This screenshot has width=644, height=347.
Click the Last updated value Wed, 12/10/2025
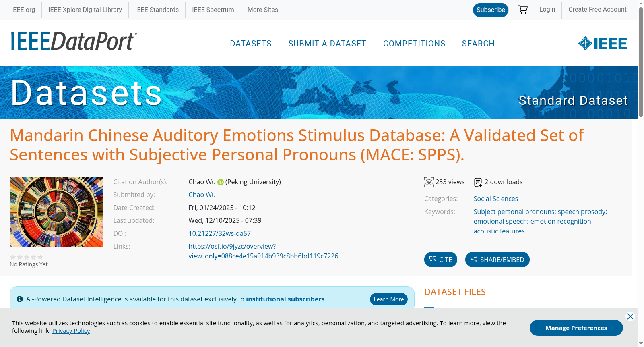tap(225, 220)
